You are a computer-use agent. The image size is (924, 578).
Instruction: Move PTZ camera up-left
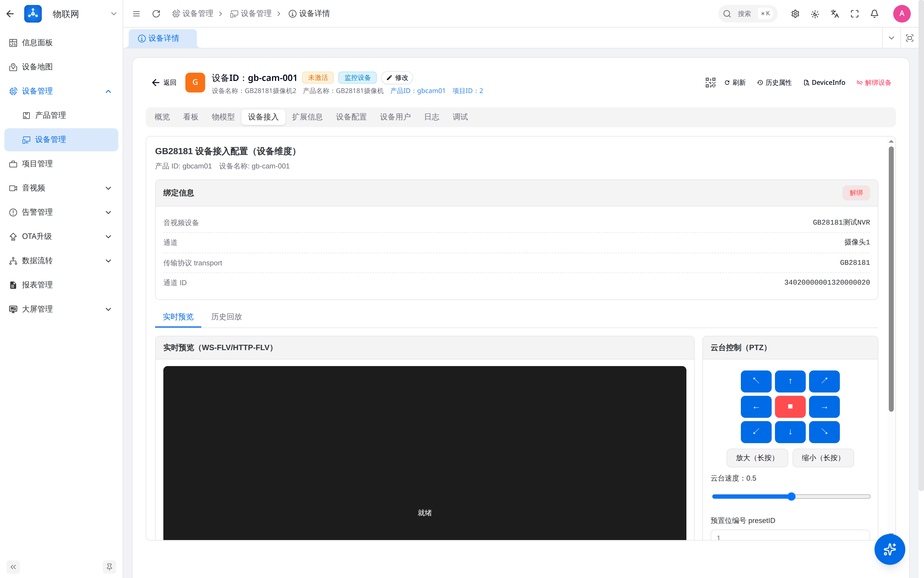[756, 381]
